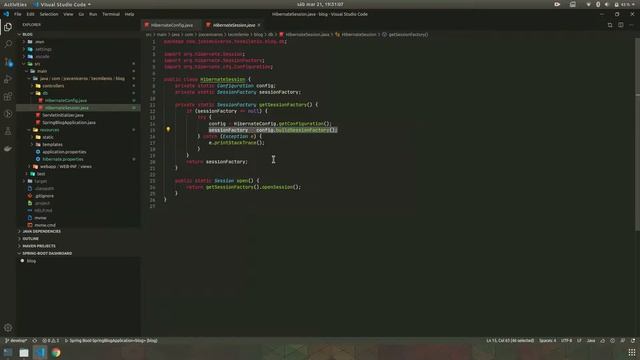This screenshot has width=640, height=360.
Task: Collapse the db folder
Action: click(x=78, y=93)
